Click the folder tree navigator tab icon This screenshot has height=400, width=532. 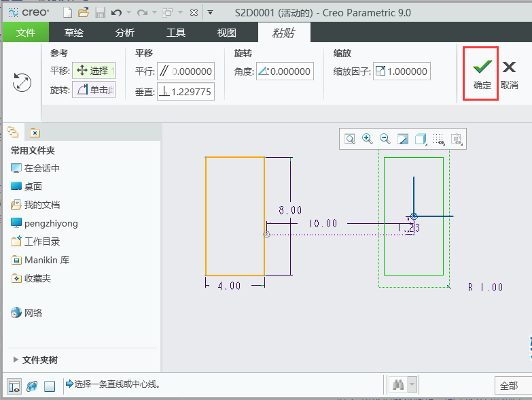pyautogui.click(x=13, y=132)
